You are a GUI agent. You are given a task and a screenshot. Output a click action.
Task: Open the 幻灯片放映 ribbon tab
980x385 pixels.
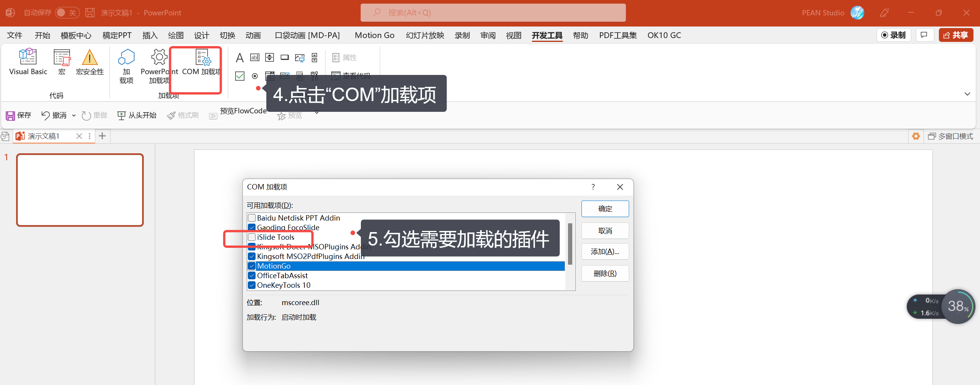[425, 35]
